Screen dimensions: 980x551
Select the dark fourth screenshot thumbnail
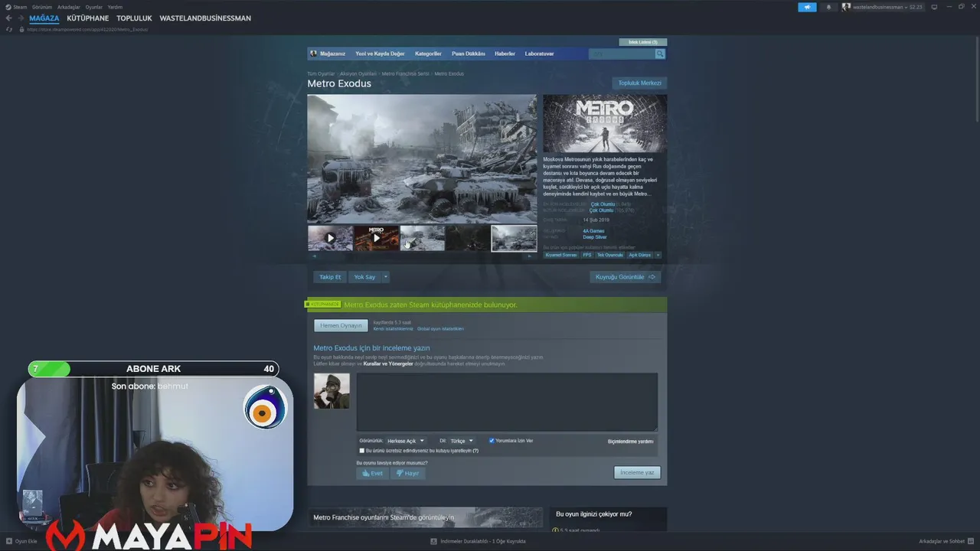coord(468,238)
